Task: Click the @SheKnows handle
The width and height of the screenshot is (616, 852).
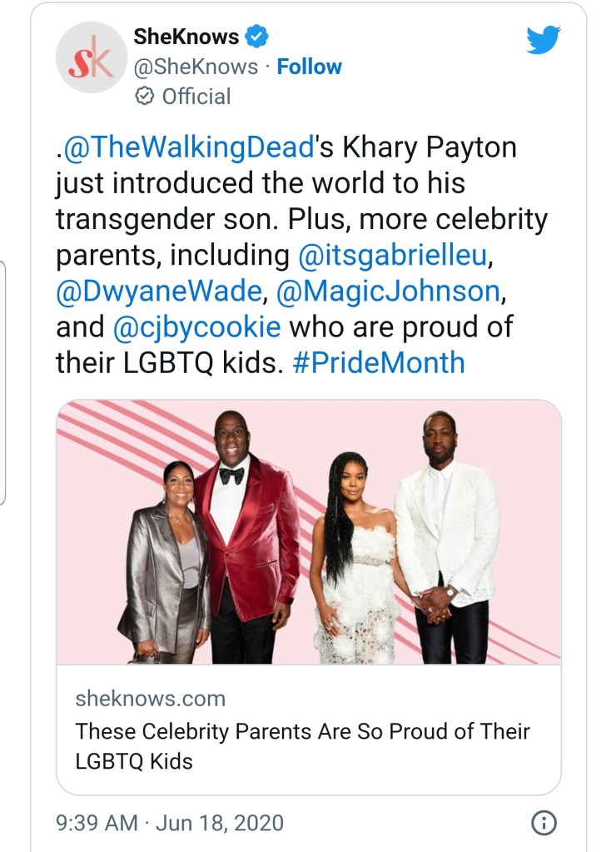Action: [196, 67]
